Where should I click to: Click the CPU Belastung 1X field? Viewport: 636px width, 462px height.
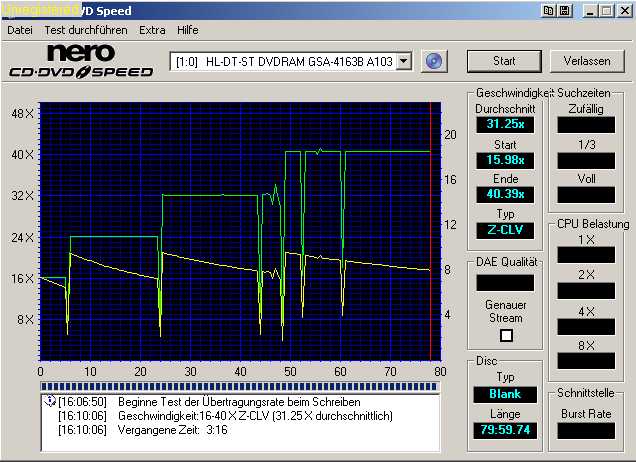click(586, 255)
